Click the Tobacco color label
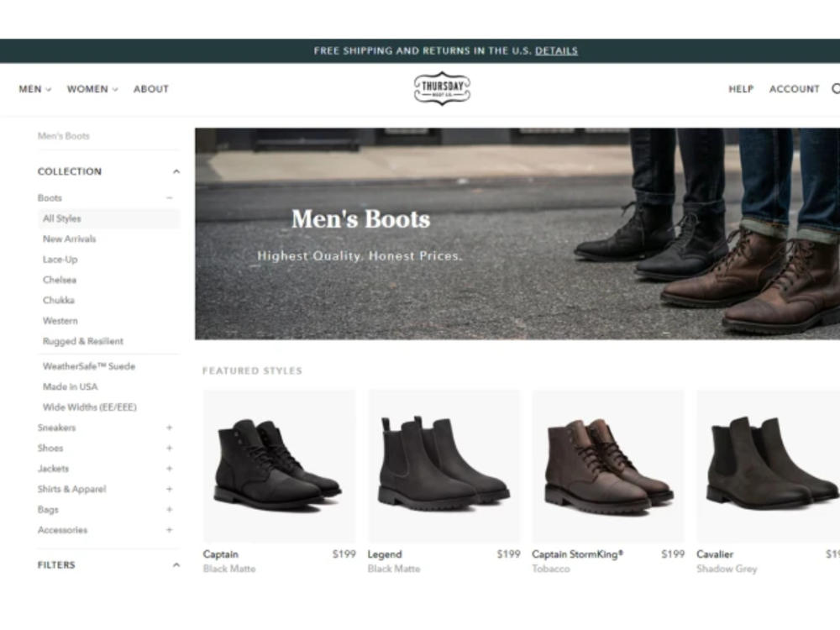 pos(551,569)
